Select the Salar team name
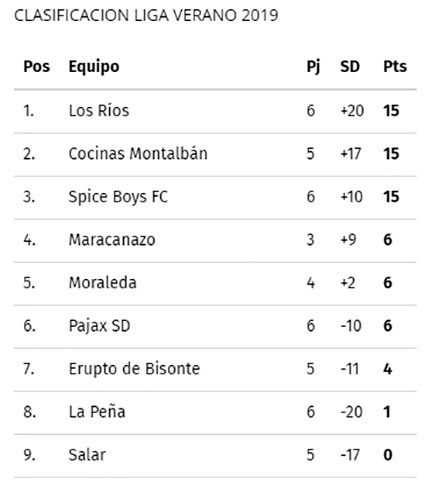Image resolution: width=425 pixels, height=486 pixels. point(87,455)
